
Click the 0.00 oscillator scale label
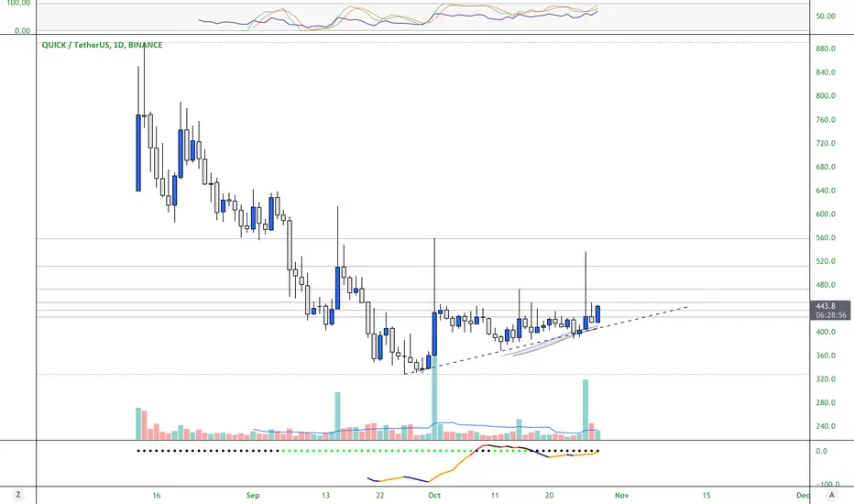22,31
